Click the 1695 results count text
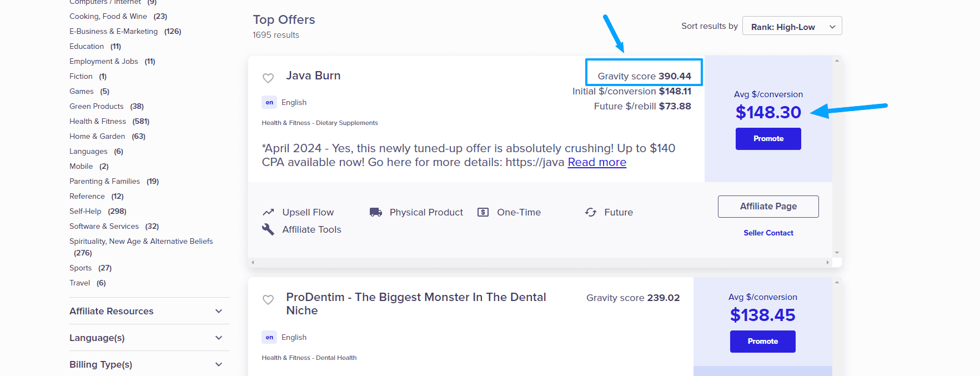Image resolution: width=980 pixels, height=376 pixels. (276, 35)
